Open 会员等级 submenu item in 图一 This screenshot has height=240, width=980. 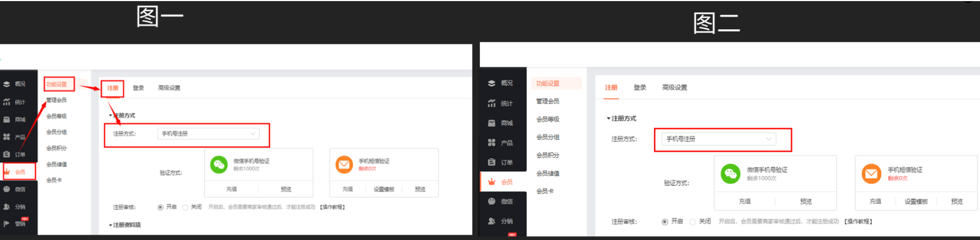[56, 116]
